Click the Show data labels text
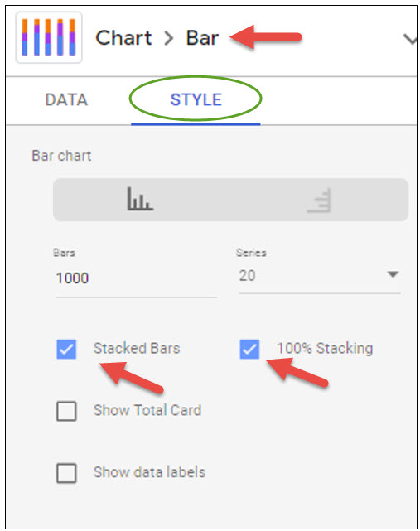The image size is (420, 531). tap(150, 472)
